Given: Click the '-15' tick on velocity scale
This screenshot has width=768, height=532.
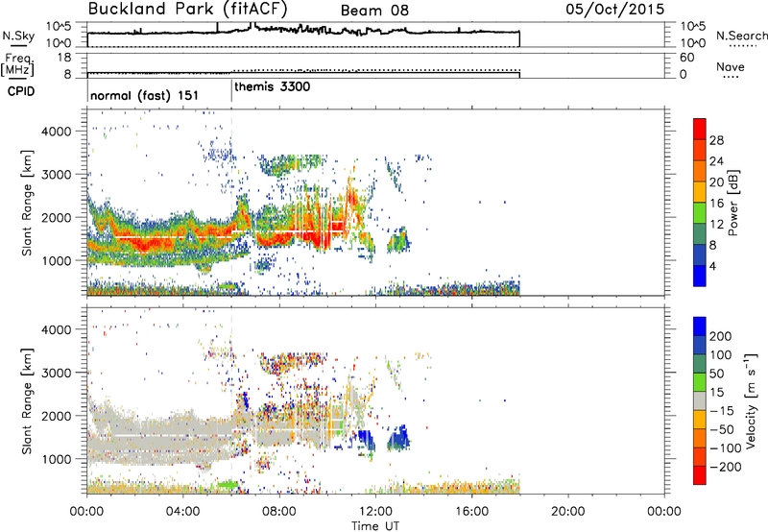Looking at the screenshot, I should [x=721, y=410].
